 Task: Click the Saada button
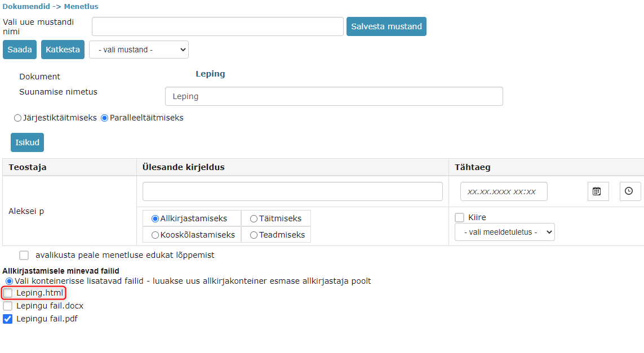(x=20, y=50)
